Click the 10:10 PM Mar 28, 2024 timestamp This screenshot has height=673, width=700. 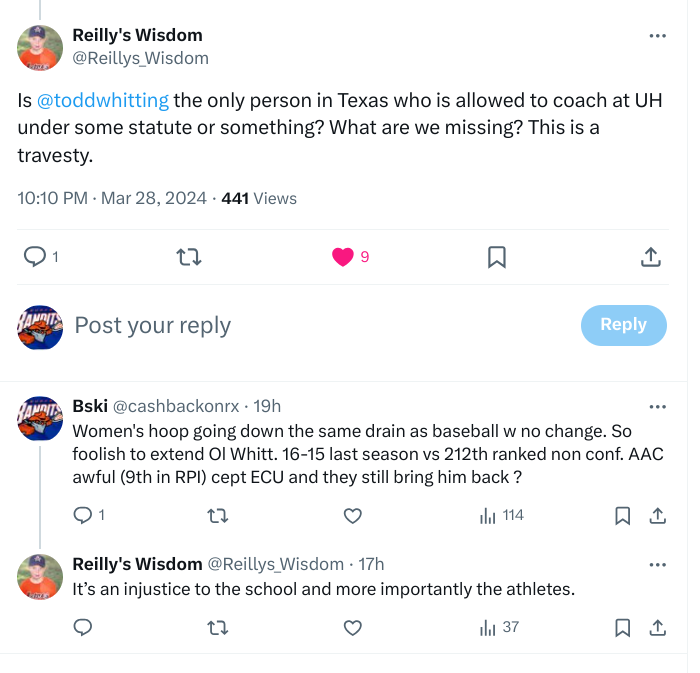112,198
